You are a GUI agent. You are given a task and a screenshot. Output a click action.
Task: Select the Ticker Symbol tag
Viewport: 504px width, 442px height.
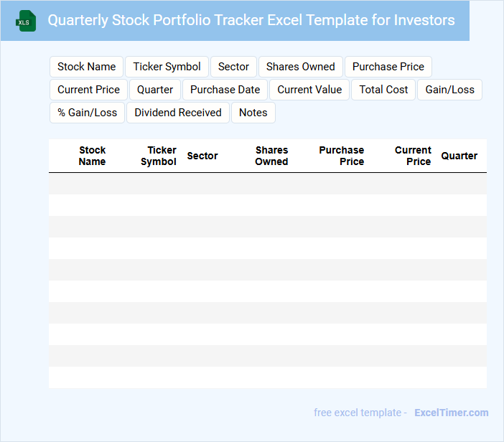[x=167, y=67]
